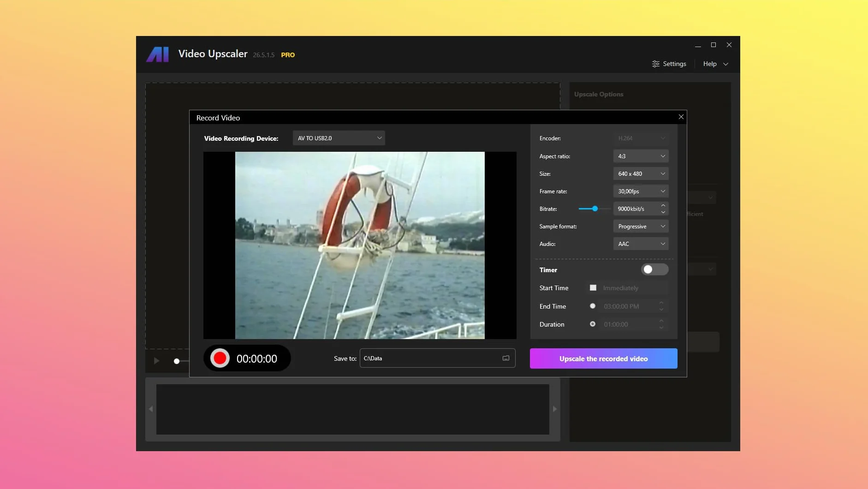This screenshot has height=489, width=868.
Task: Open the Encoder H.264 dropdown
Action: point(641,138)
